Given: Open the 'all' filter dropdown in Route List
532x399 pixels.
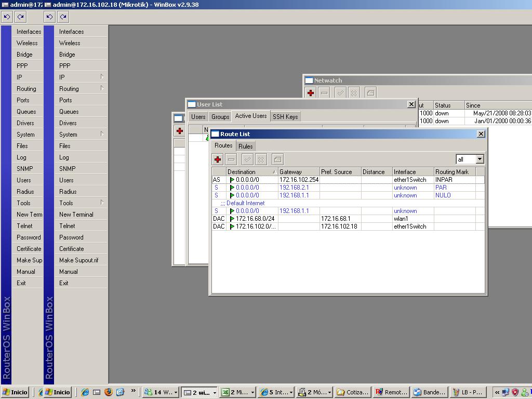Looking at the screenshot, I should click(x=480, y=159).
